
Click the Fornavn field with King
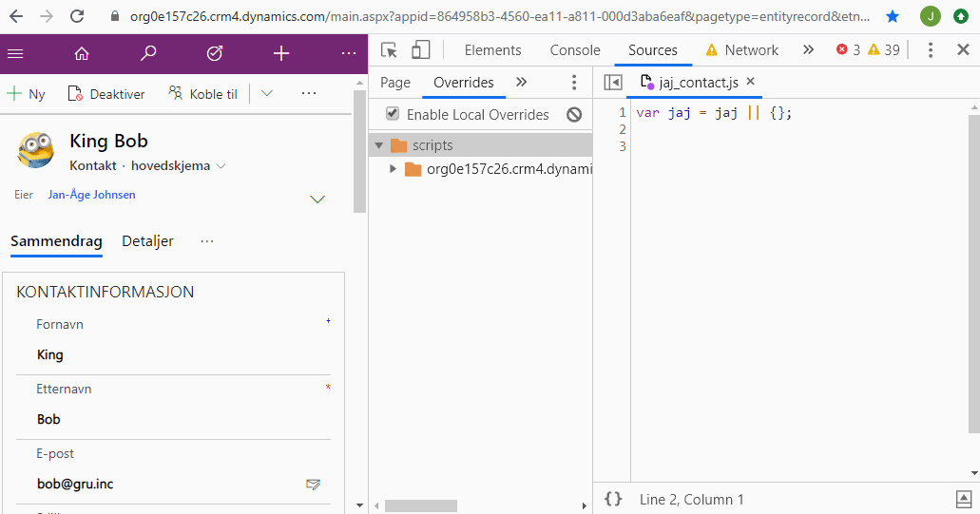pyautogui.click(x=173, y=354)
